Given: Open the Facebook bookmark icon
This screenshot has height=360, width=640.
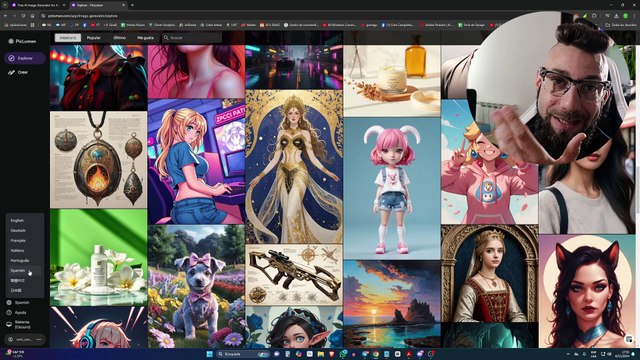Looking at the screenshot, I should click(x=85, y=25).
